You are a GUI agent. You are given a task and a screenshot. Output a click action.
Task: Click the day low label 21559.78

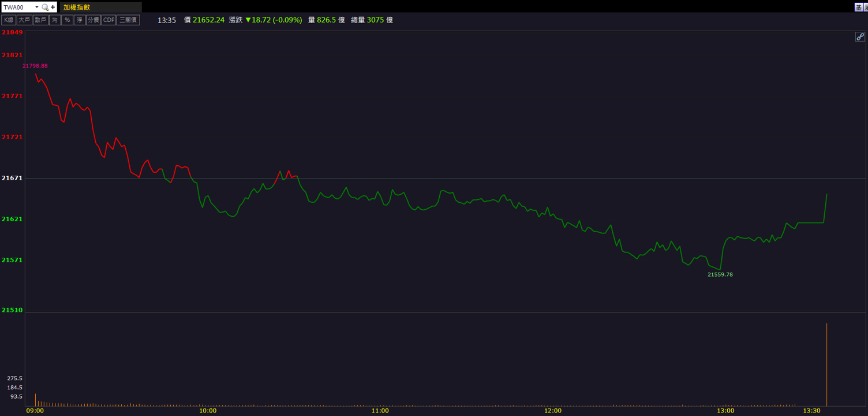(x=720, y=274)
